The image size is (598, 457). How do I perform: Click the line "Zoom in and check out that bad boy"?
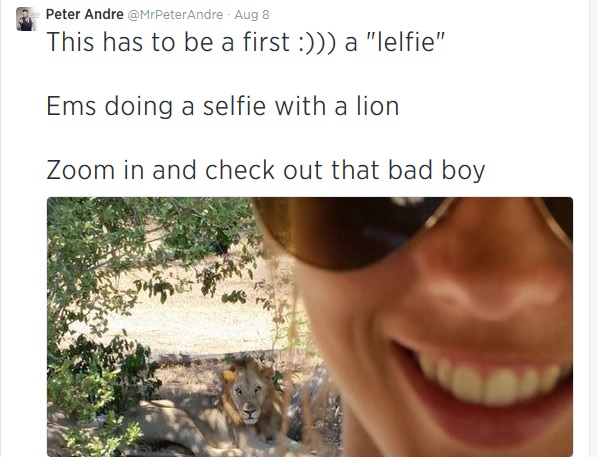click(x=266, y=170)
